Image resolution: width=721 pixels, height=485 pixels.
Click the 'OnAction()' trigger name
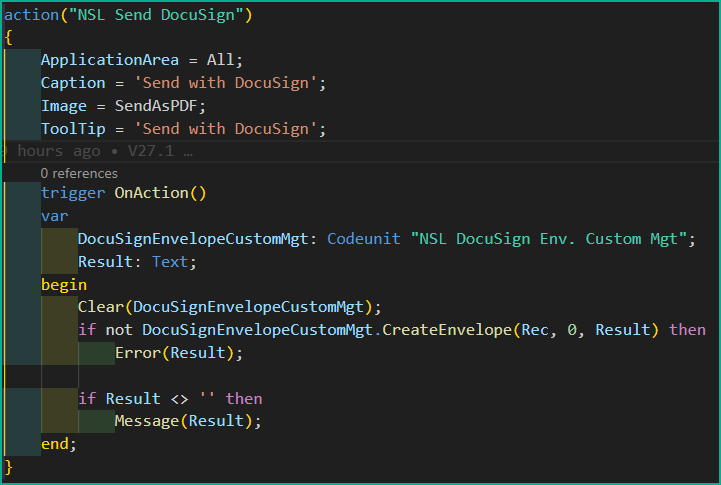pyautogui.click(x=160, y=193)
